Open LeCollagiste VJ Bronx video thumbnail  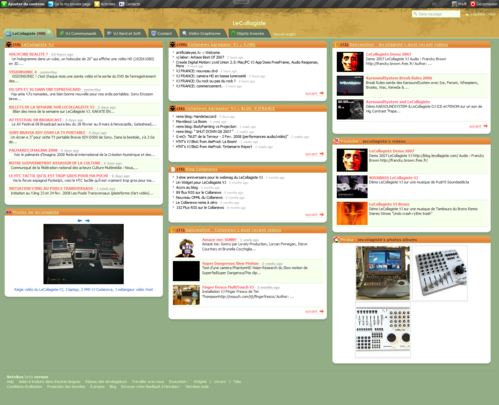pyautogui.click(x=352, y=213)
